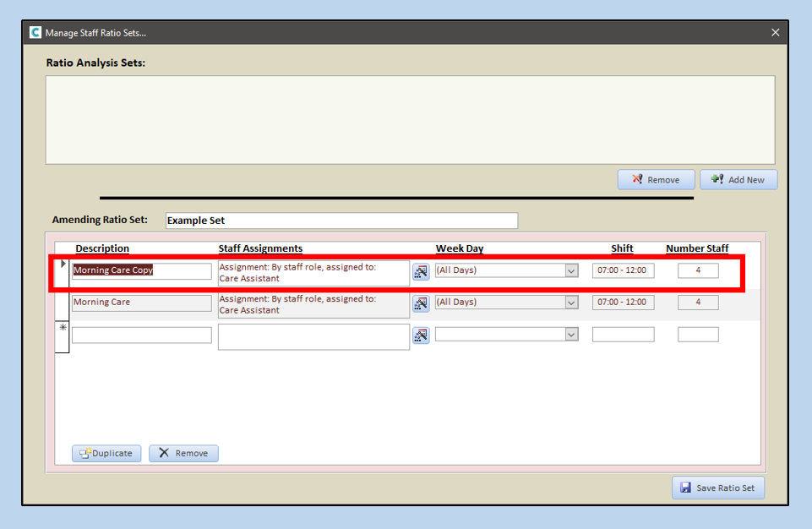812x529 pixels.
Task: Edit the Morning Care Copy description field
Action: point(141,271)
